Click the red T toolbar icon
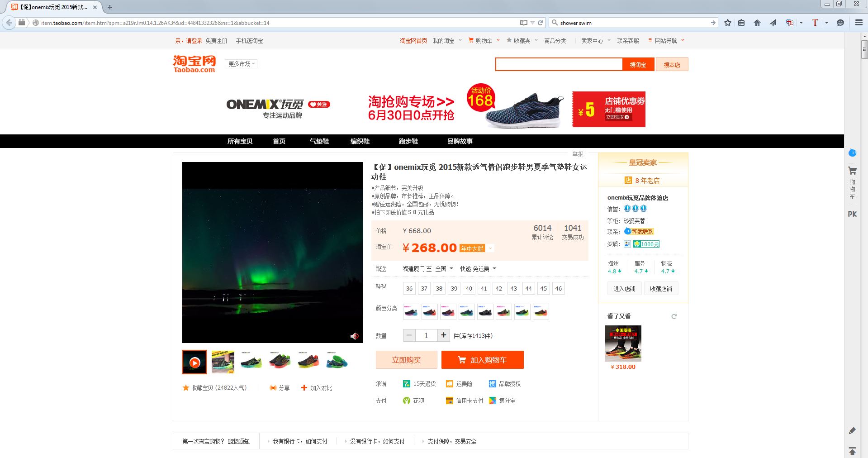Screen dimensions: 868x458 tap(815, 23)
